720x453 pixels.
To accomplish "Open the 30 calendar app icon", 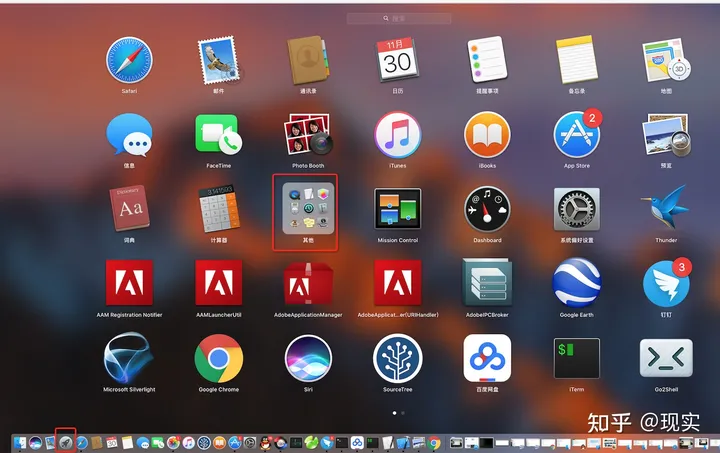I will [x=397, y=60].
